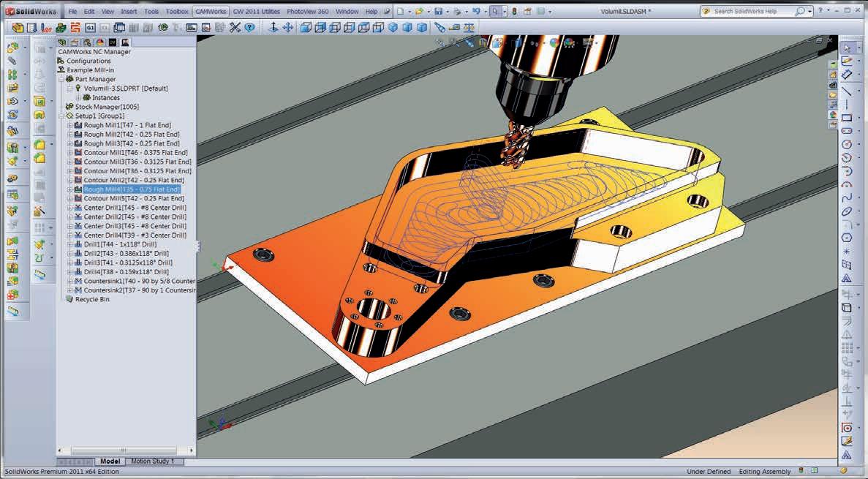Open the File menu
Viewport: 868px width, 479px height.
(72, 11)
